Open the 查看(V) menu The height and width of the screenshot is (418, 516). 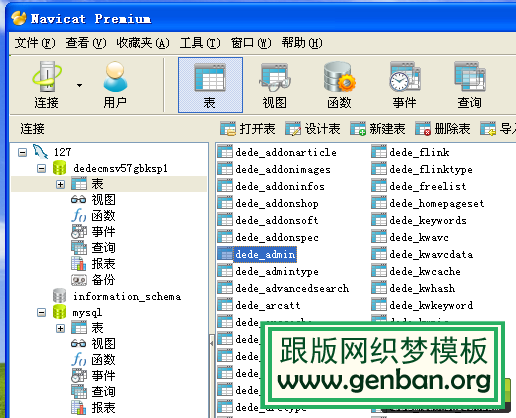[x=86, y=43]
